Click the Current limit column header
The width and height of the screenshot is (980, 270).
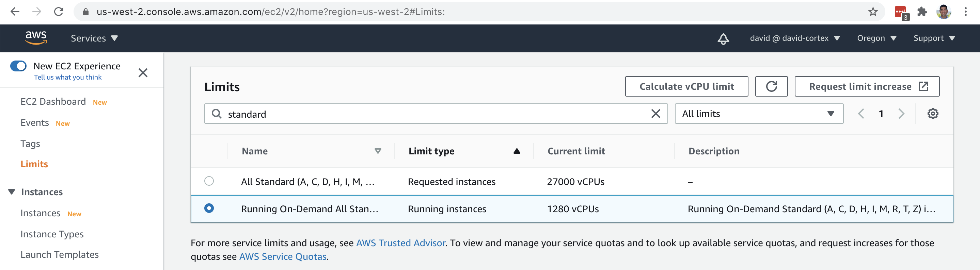[x=576, y=151]
